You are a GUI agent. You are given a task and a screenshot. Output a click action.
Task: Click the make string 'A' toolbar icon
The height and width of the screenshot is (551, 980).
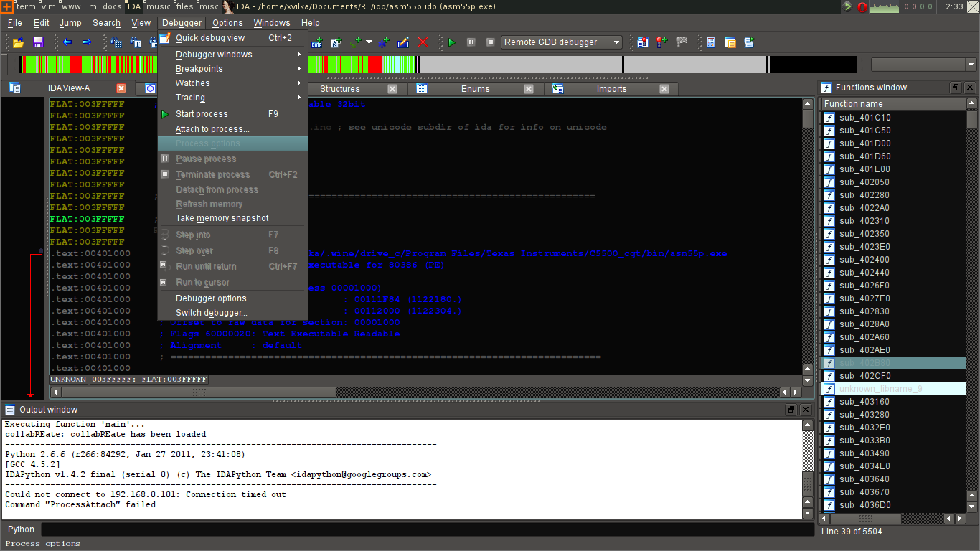pos(336,42)
